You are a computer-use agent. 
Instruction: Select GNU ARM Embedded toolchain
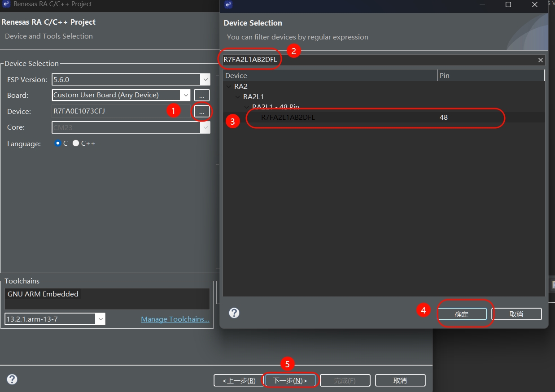point(43,294)
